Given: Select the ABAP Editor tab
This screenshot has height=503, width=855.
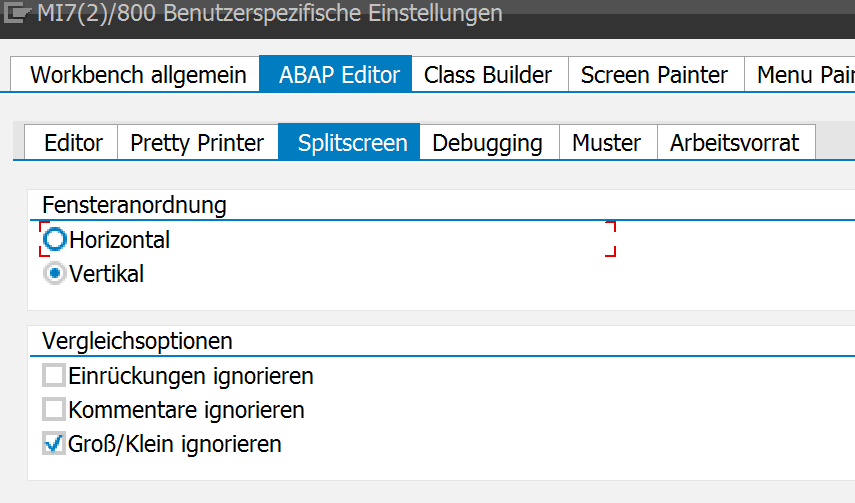Looking at the screenshot, I should pos(336,74).
